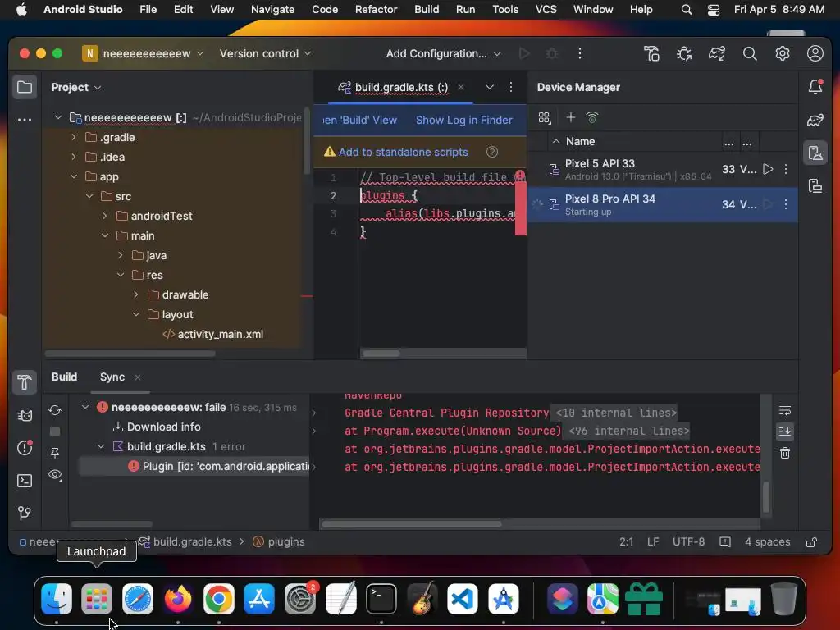Open the account profile icon
Viewport: 840px width, 630px height.
(x=815, y=53)
